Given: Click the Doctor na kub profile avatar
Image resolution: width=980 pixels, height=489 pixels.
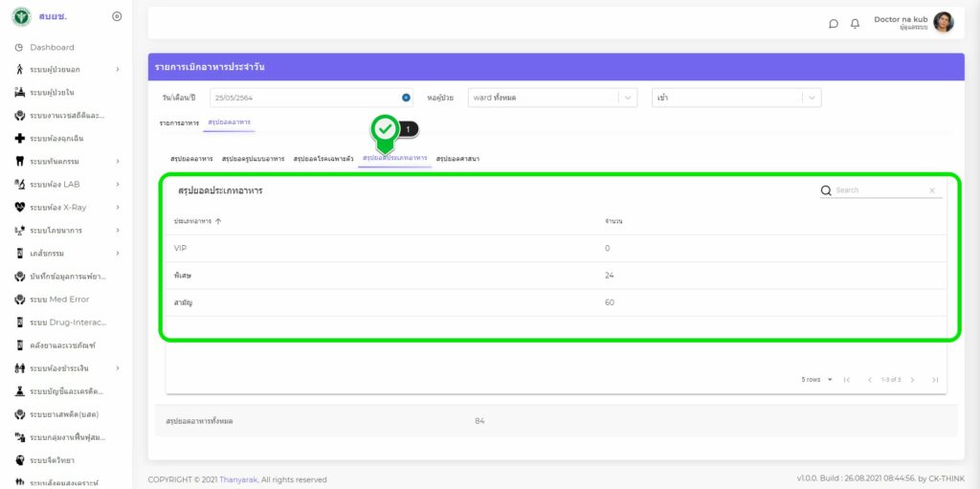Looking at the screenshot, I should [943, 22].
